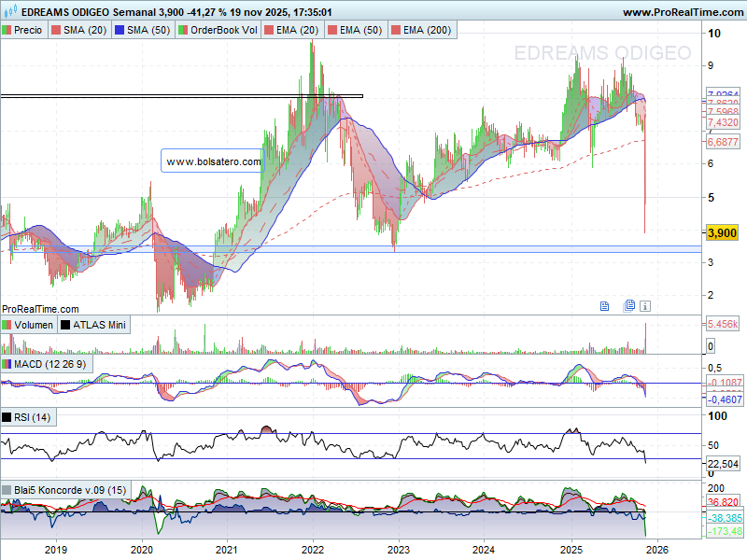747x560 pixels.
Task: Click the Volumen indicator bar icon
Action: (x=7, y=325)
